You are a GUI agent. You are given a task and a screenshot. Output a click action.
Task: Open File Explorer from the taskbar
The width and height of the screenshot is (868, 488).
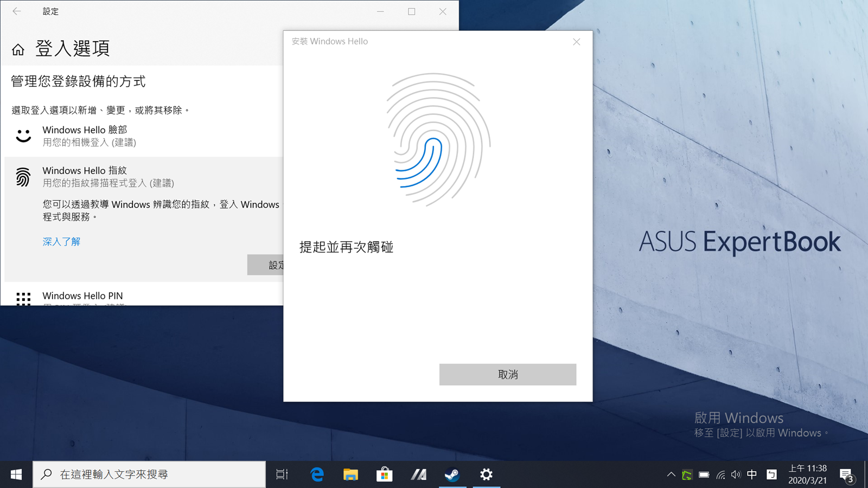click(x=350, y=474)
